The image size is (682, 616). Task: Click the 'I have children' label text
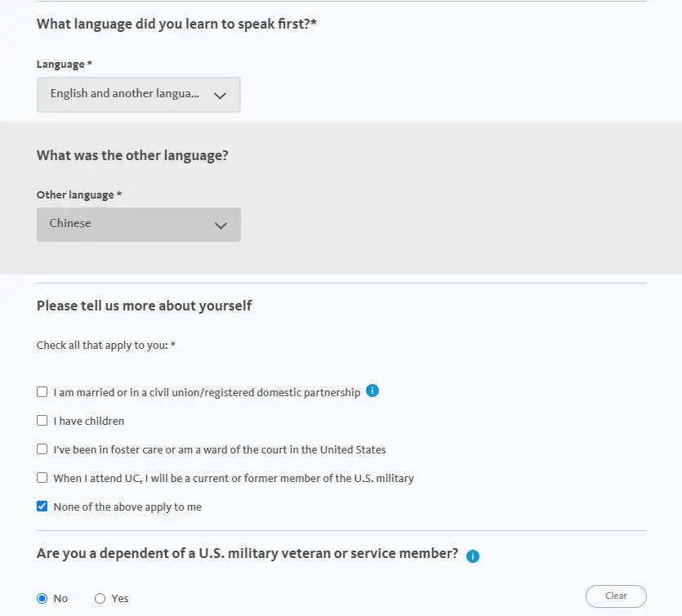point(89,421)
